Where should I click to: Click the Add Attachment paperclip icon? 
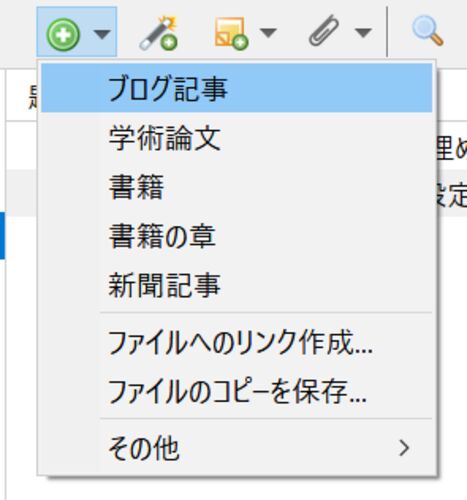(x=324, y=30)
